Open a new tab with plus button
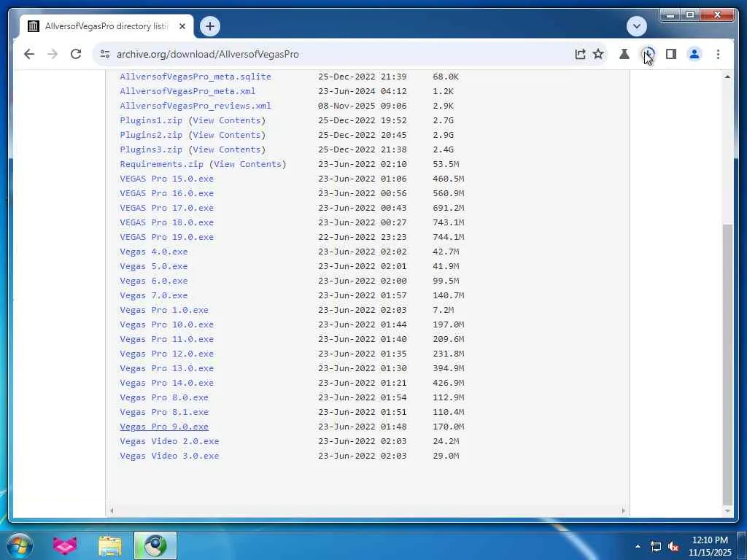The image size is (747, 560). click(x=210, y=26)
